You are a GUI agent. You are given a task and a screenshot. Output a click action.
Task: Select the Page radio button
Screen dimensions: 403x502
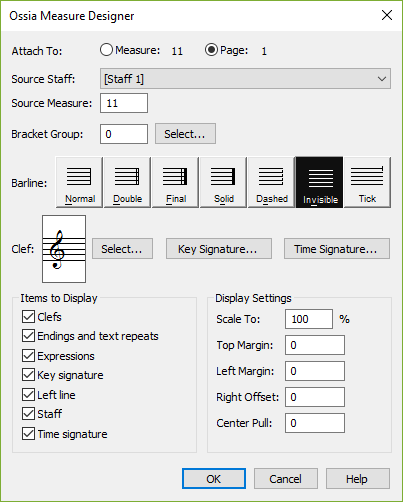pyautogui.click(x=211, y=50)
